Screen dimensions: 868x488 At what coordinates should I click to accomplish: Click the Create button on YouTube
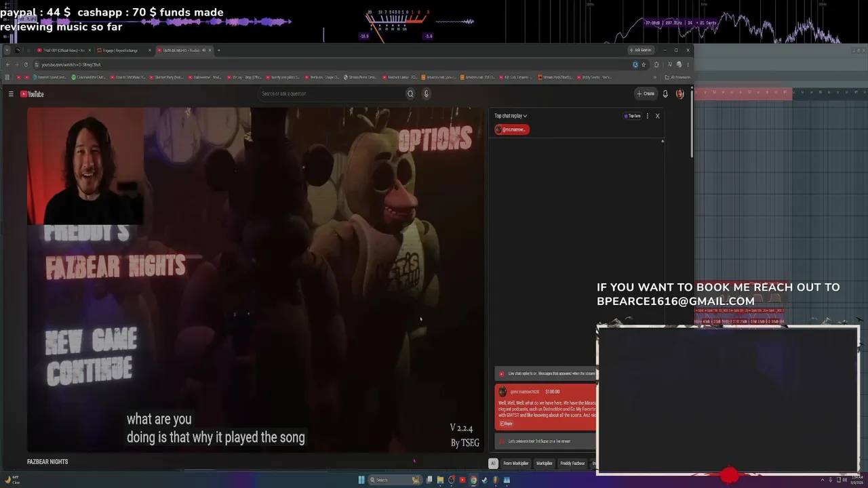(x=646, y=94)
